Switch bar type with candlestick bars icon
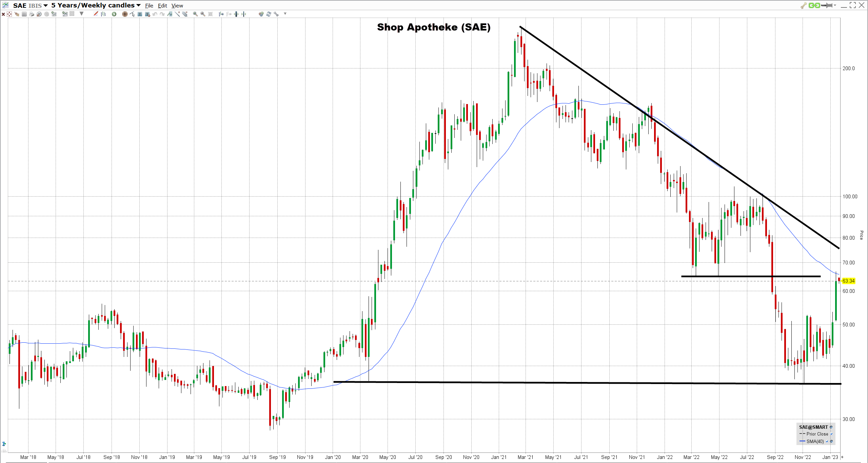 coord(103,14)
